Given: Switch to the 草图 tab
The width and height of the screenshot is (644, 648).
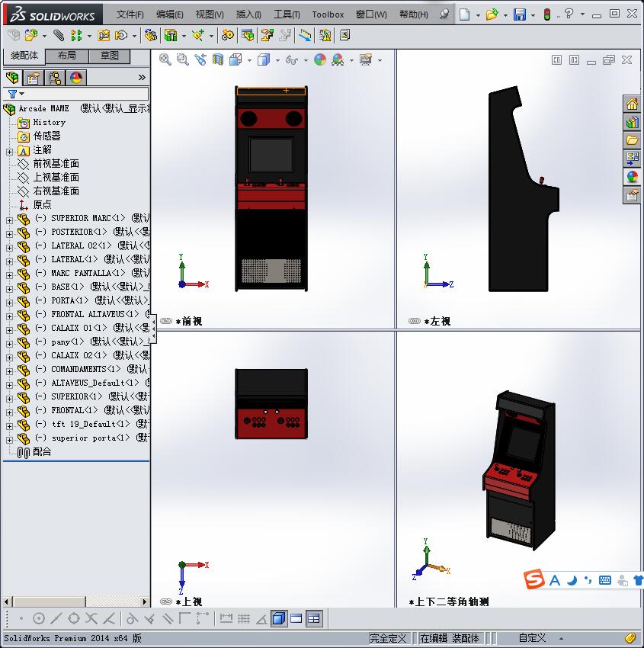Looking at the screenshot, I should (110, 56).
